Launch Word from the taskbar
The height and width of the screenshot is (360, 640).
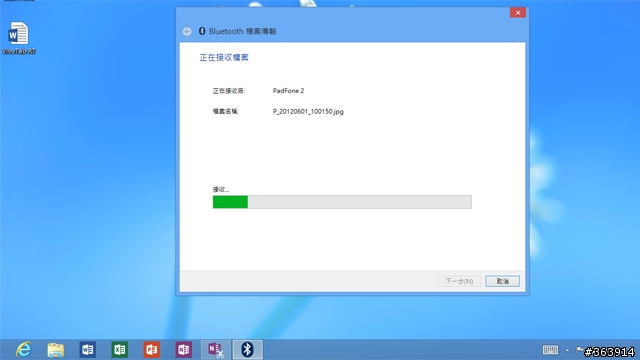tap(87, 350)
